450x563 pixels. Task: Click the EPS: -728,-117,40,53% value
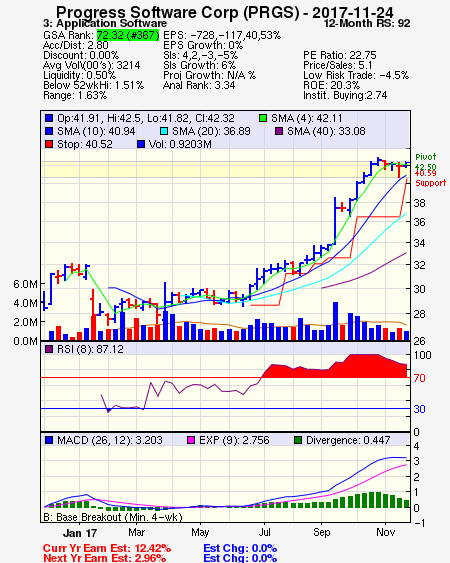click(222, 35)
